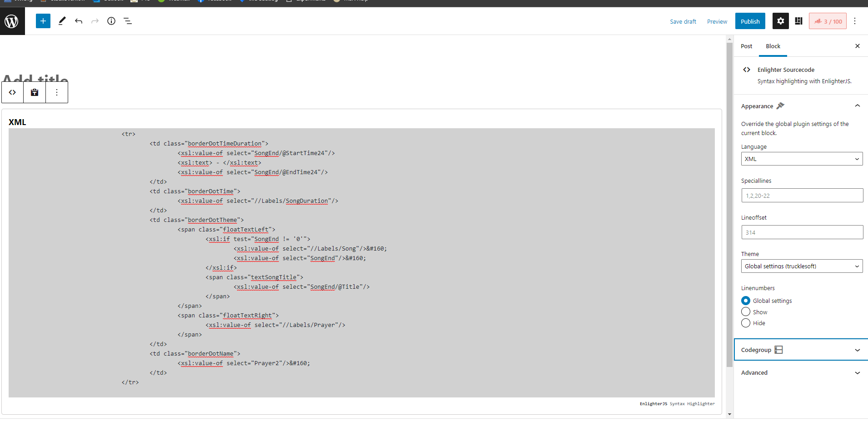Open the block inserter with the plus icon
Viewport: 868px width, 422px height.
point(43,21)
